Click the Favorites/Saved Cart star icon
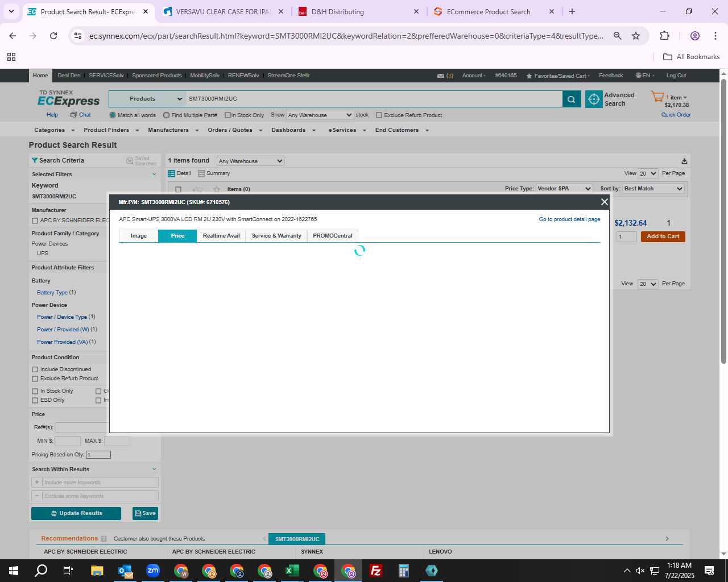 point(529,76)
